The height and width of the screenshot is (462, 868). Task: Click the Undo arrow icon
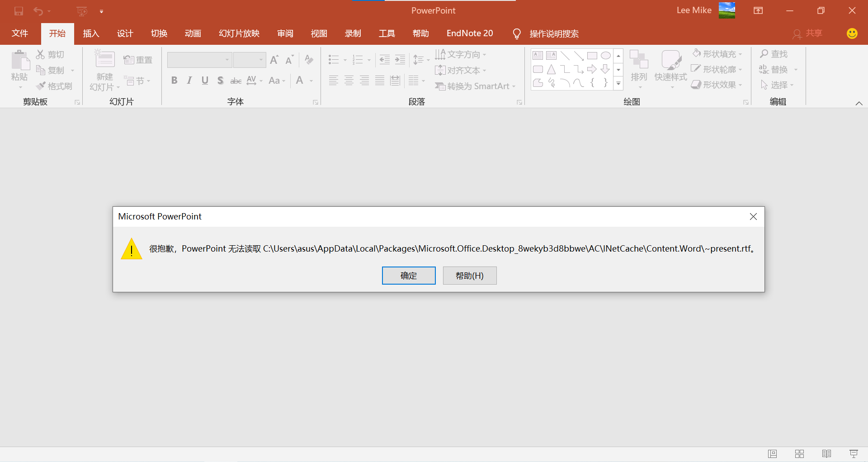click(38, 11)
